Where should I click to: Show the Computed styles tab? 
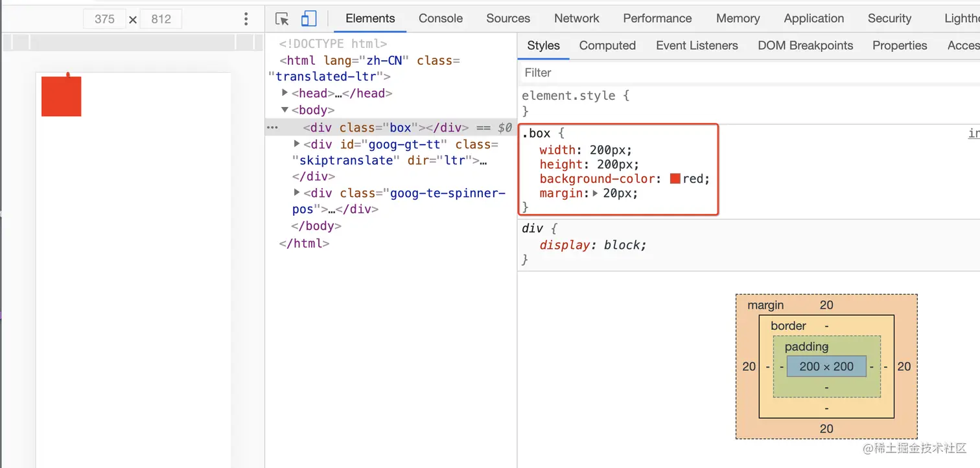click(x=607, y=45)
